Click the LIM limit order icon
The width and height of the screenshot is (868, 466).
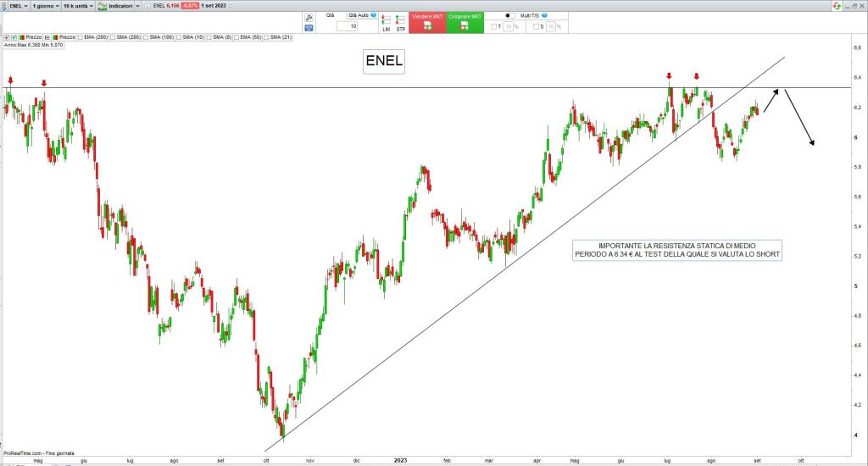386,20
